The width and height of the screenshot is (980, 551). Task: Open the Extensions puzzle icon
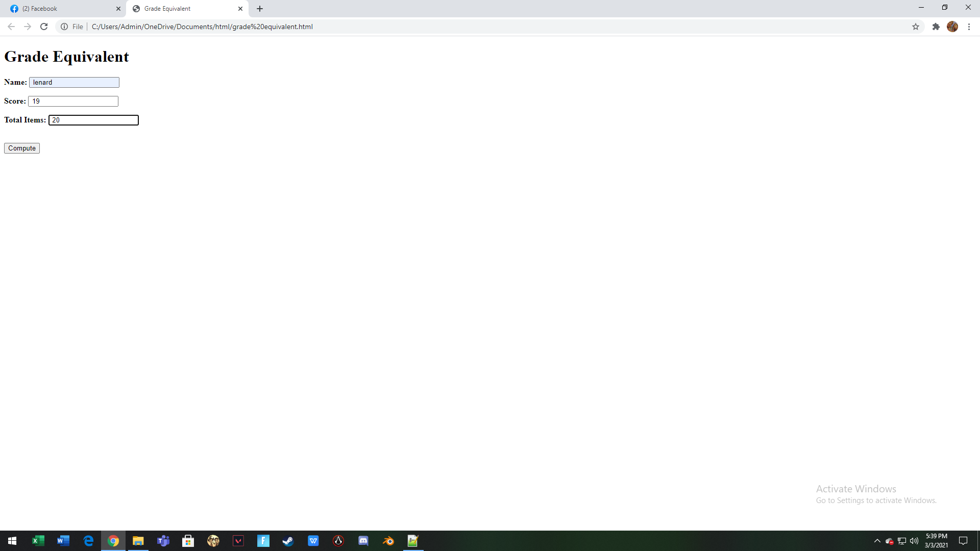point(936,27)
